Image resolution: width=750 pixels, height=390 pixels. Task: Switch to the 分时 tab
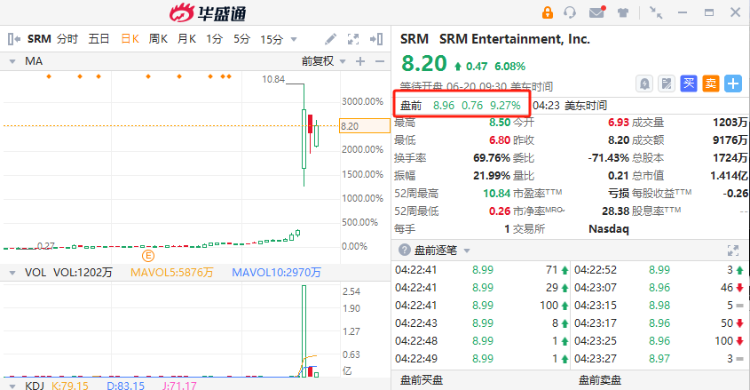[x=67, y=39]
